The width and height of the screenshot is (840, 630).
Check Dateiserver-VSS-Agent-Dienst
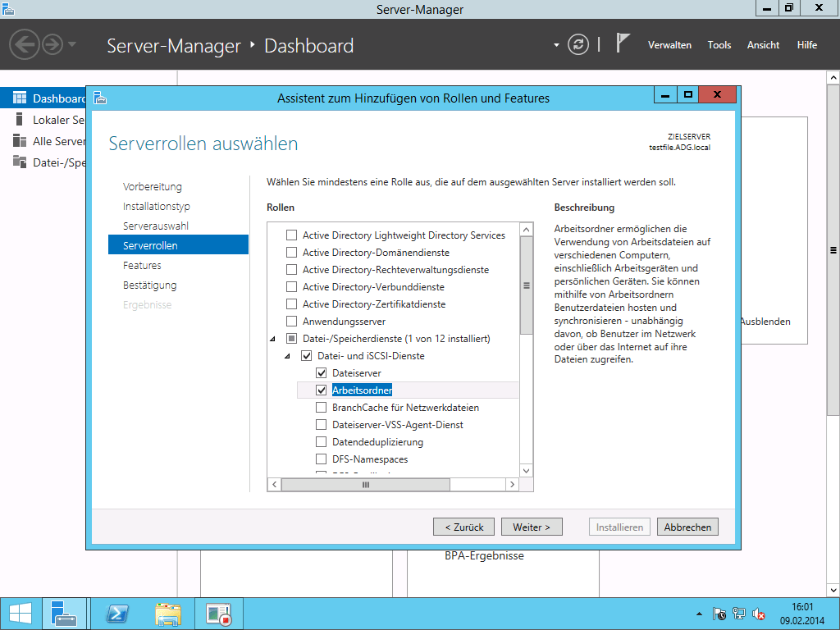coord(321,424)
